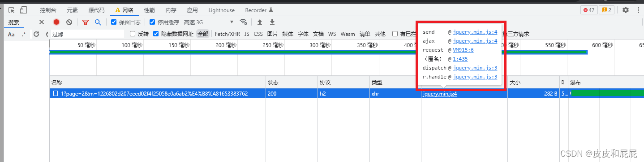Toggle Aa match case option
644x162 pixels.
click(11, 34)
